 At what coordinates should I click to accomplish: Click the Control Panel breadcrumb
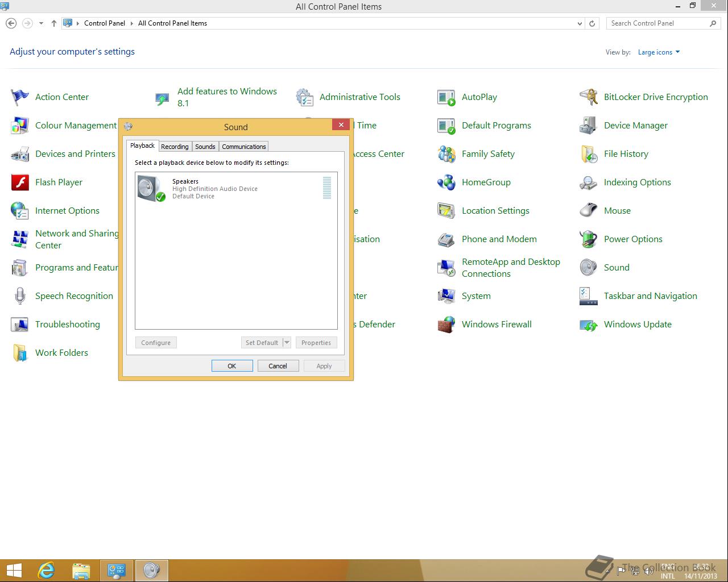(x=105, y=23)
